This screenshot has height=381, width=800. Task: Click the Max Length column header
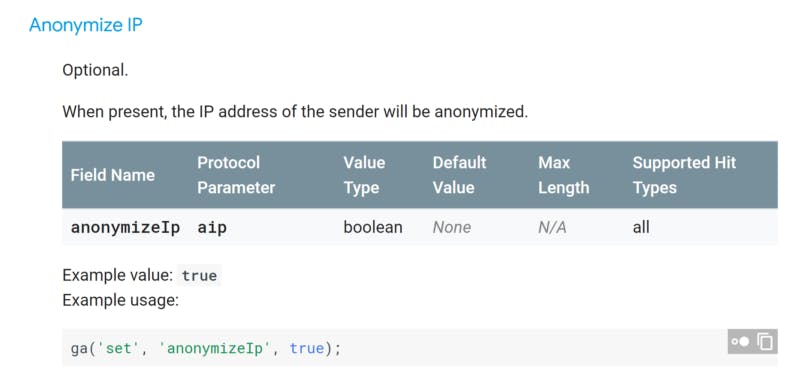pos(563,175)
